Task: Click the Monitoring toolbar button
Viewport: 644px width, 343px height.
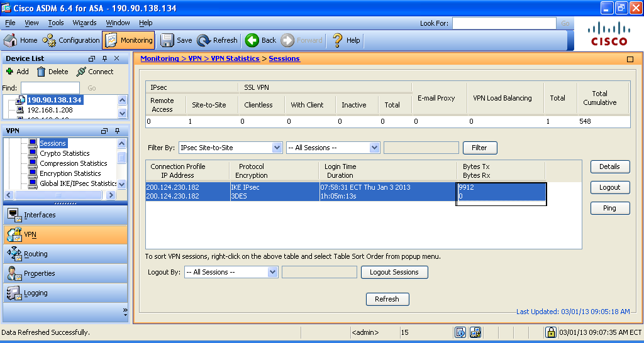Action: click(x=128, y=40)
